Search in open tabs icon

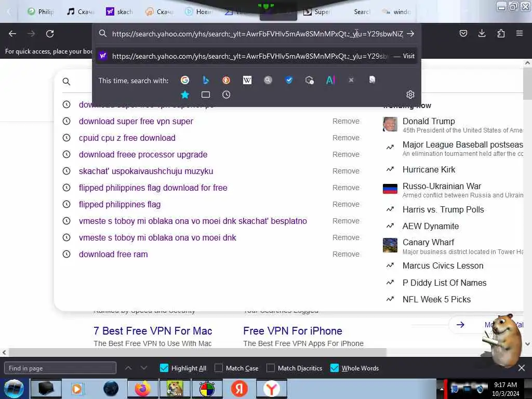[x=206, y=95]
